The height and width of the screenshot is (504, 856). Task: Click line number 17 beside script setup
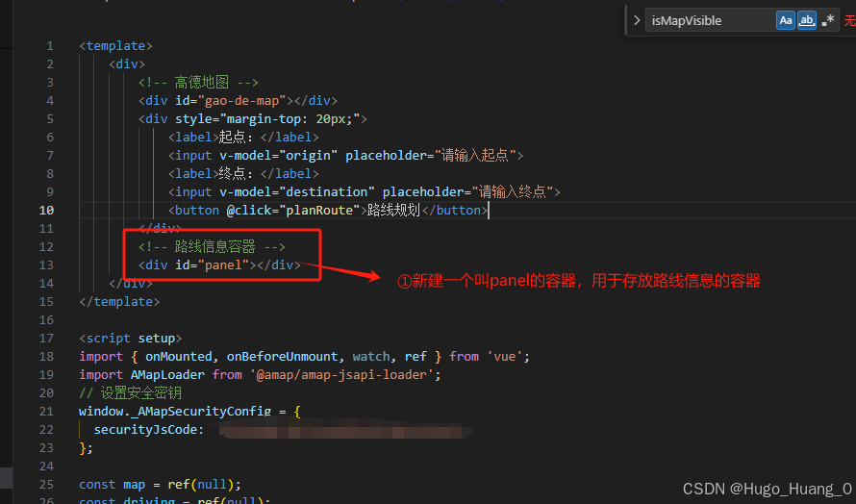coord(46,338)
